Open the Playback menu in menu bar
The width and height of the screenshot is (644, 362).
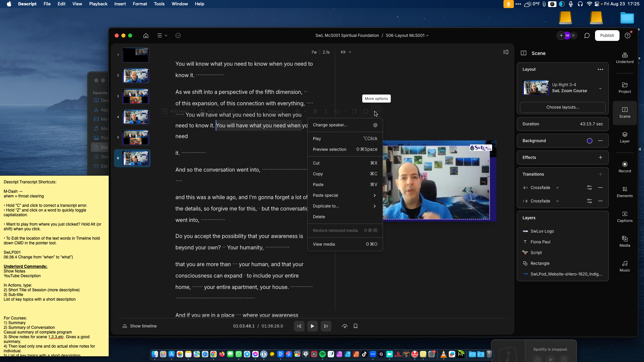(x=98, y=4)
